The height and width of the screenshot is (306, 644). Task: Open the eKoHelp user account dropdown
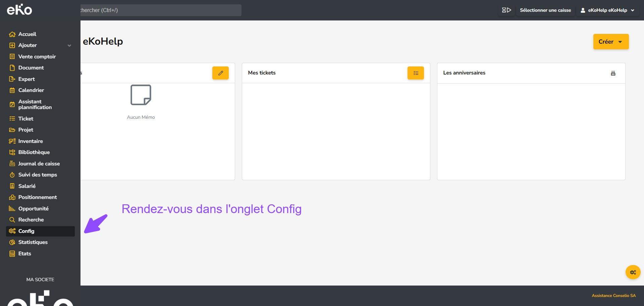[607, 10]
